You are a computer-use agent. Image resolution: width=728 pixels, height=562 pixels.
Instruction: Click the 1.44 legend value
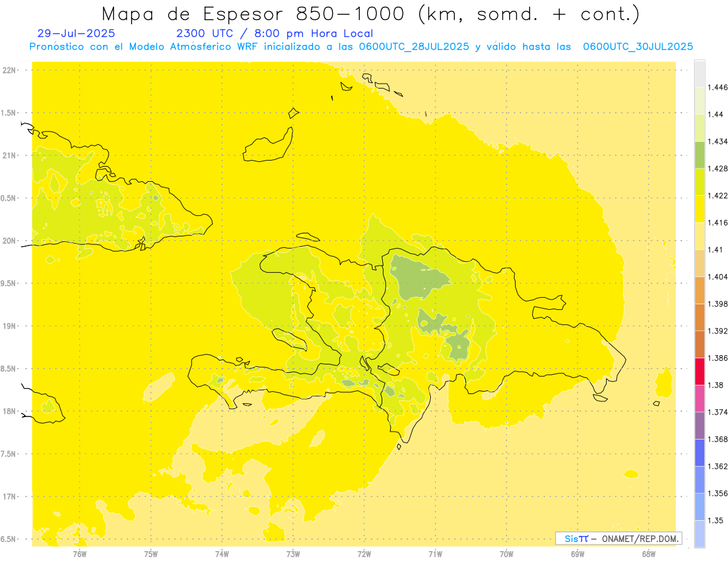click(x=716, y=114)
